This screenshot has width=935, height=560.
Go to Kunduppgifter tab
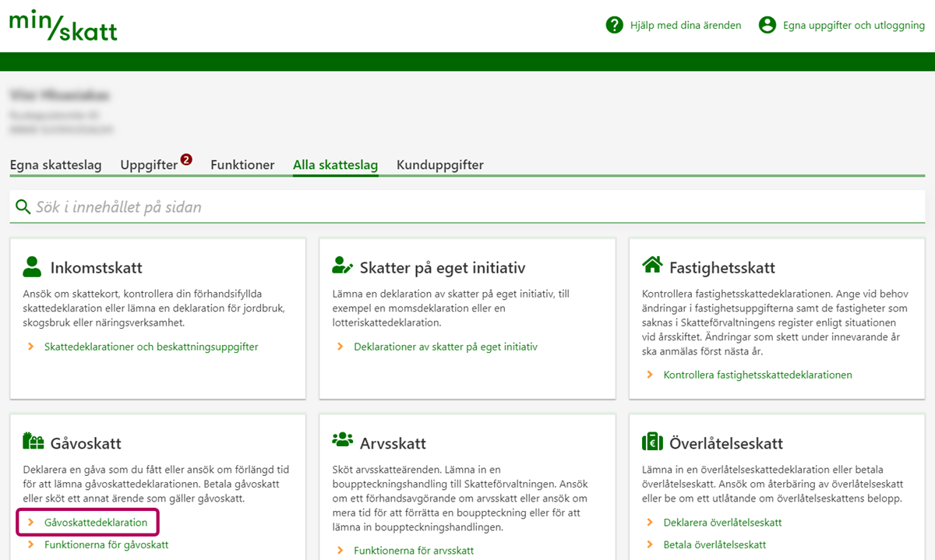tap(439, 165)
